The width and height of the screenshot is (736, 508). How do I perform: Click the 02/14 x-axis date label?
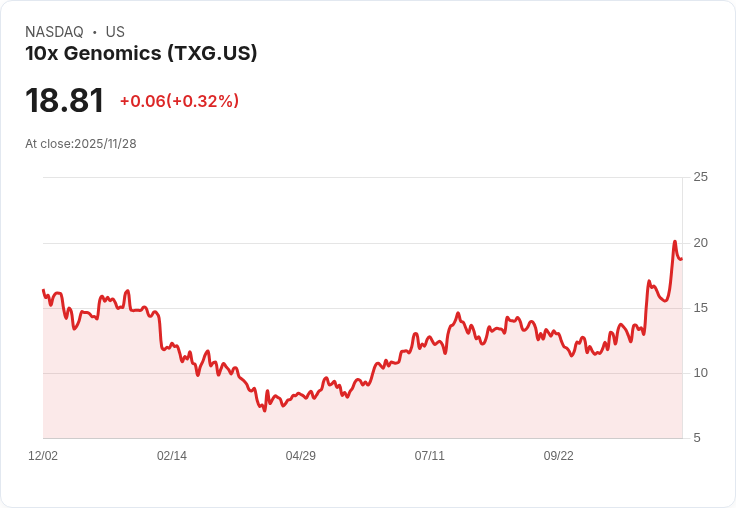tap(172, 456)
